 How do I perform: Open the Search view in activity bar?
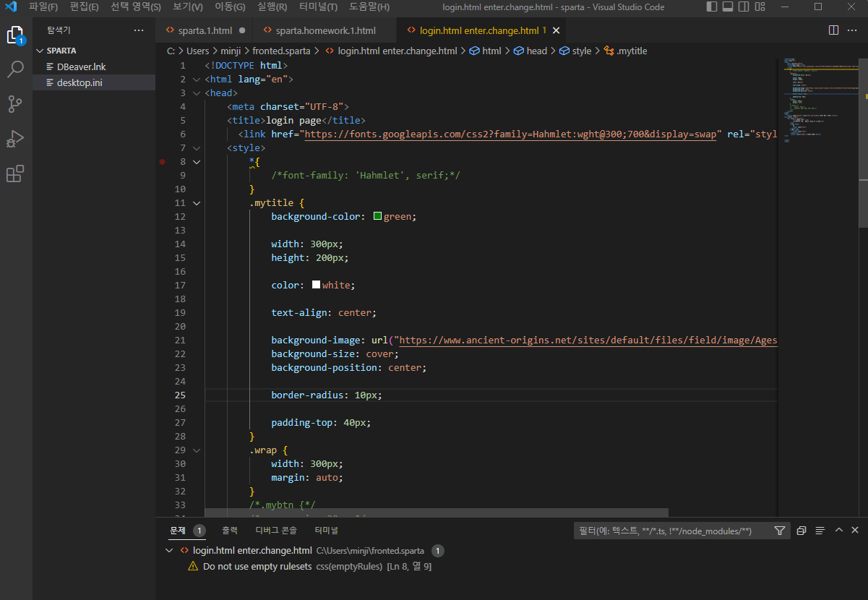(x=15, y=69)
